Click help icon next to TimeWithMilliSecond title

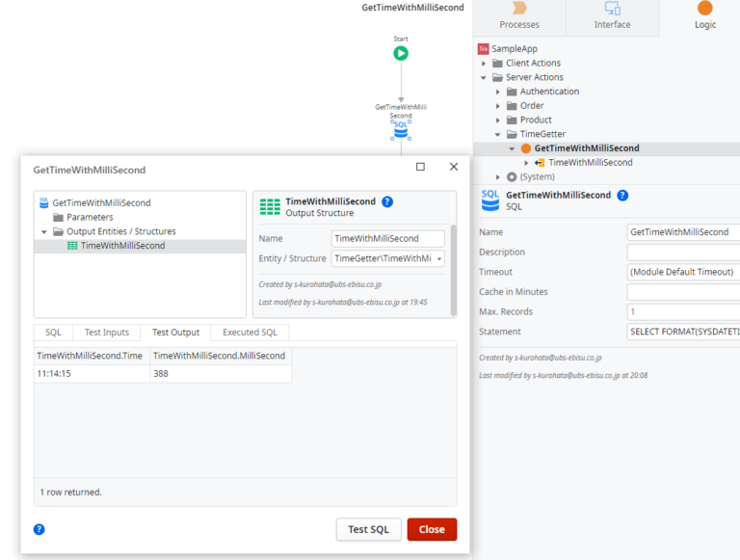tap(387, 201)
